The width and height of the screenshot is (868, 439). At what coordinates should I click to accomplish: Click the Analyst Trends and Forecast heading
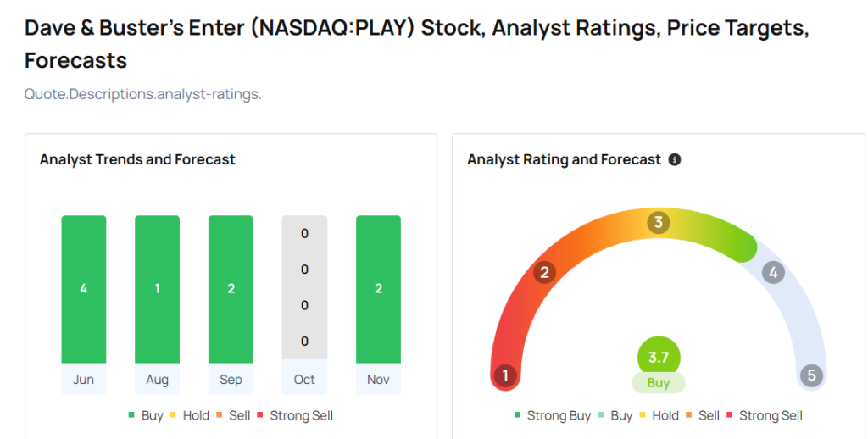point(137,159)
